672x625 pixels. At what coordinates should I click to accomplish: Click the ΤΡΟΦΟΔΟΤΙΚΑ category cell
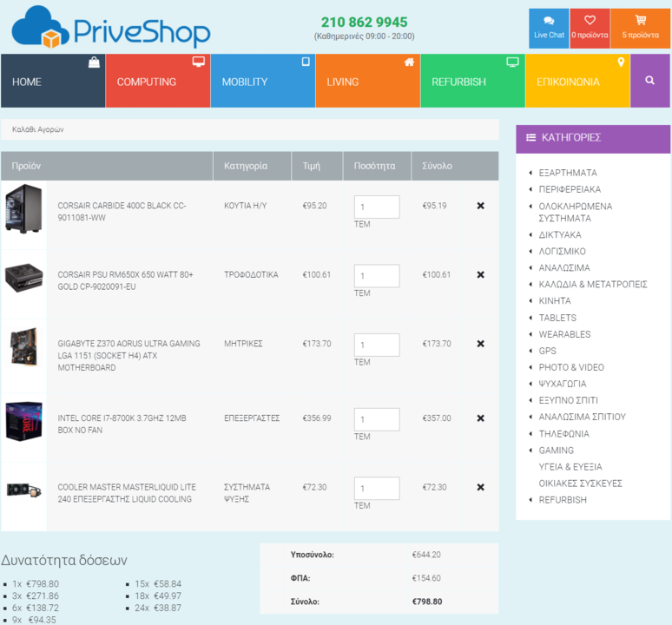(x=251, y=274)
